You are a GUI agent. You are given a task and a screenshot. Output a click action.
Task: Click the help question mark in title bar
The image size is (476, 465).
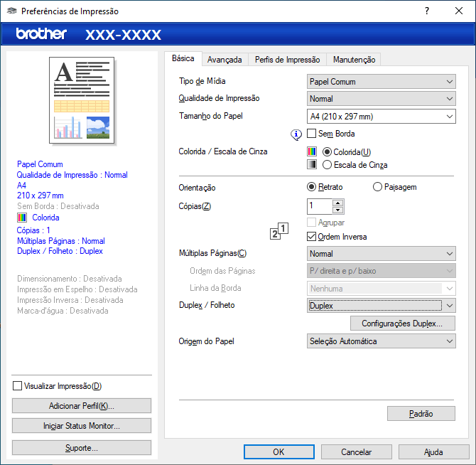pos(426,11)
